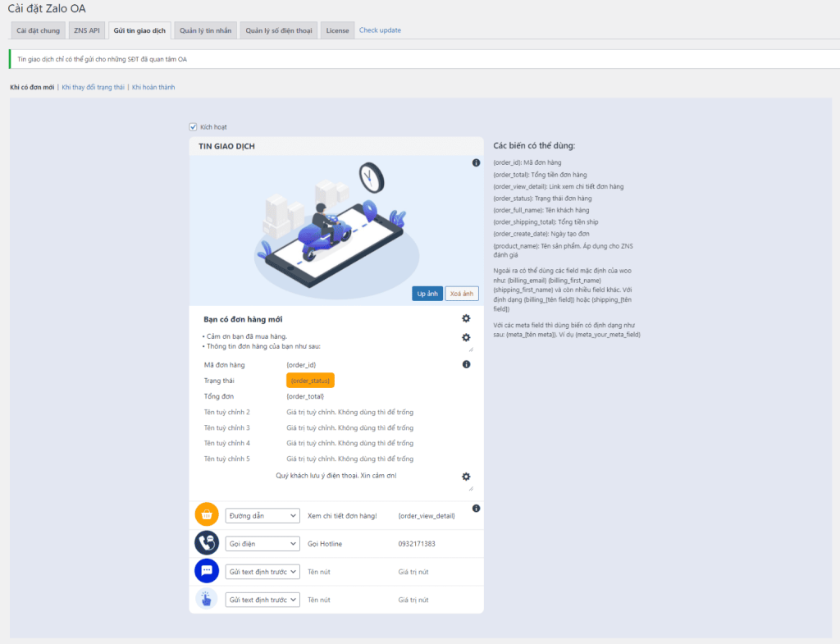Open gear settings beside 'Quý khách lưu ý' footer
The image size is (840, 644).
coord(466,477)
